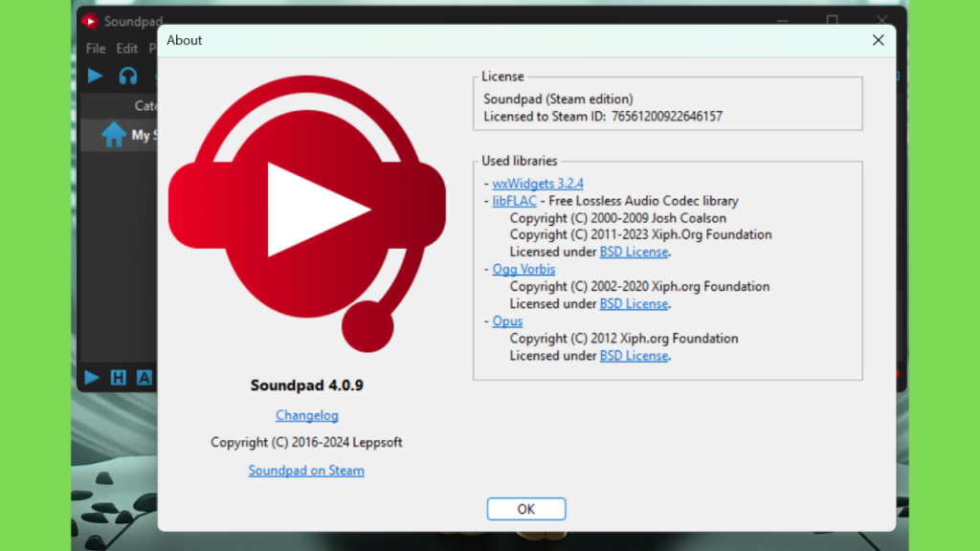Select the home icon category in Soundpad
This screenshot has height=551, width=980.
(x=114, y=134)
